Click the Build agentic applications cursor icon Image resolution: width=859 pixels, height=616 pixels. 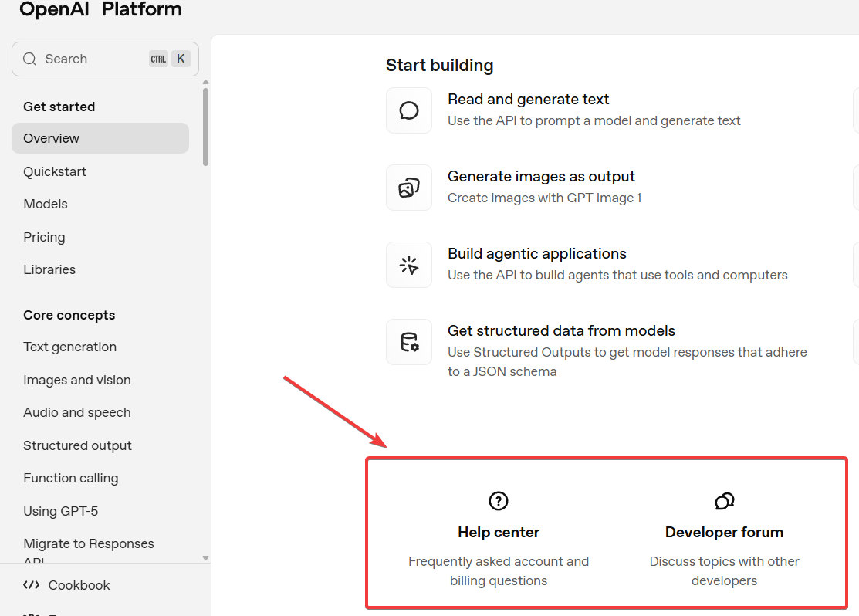[x=409, y=265]
